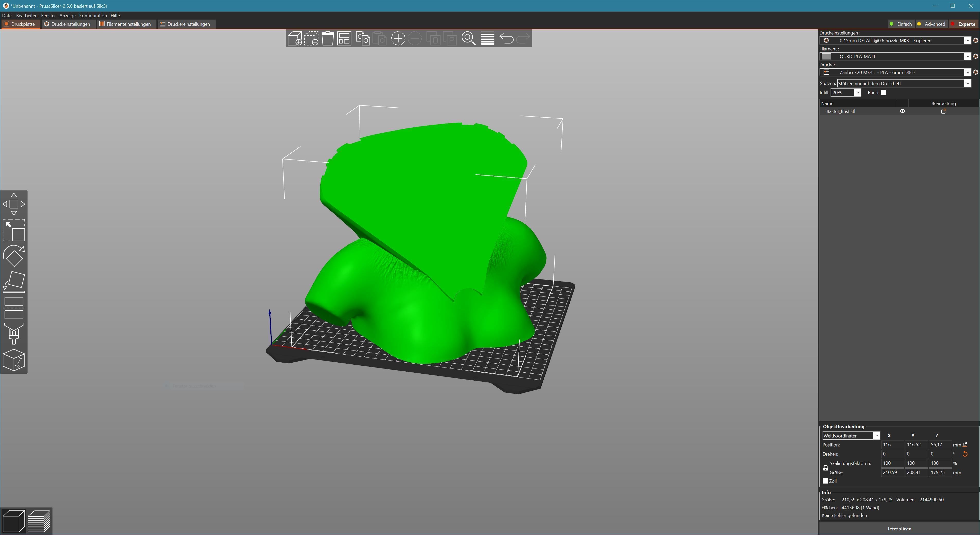Expand the Infill percentage dropdown
Screen dimensions: 980x535
point(858,93)
